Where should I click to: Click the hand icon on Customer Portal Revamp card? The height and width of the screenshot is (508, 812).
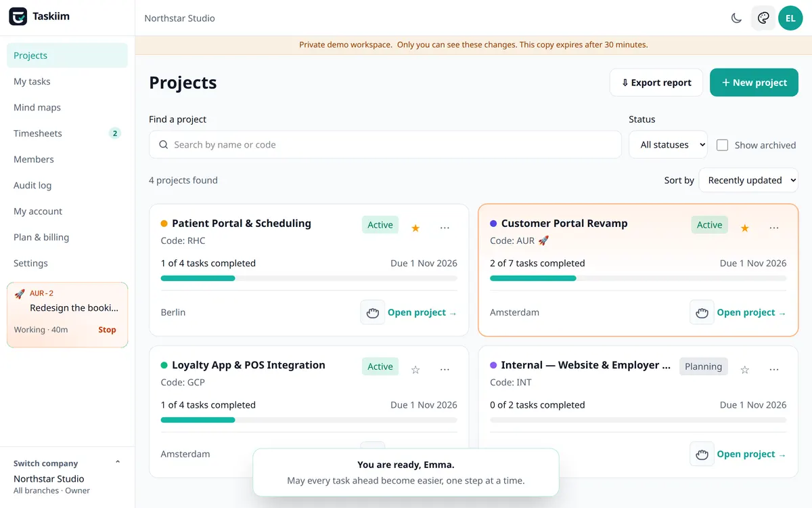tap(702, 312)
